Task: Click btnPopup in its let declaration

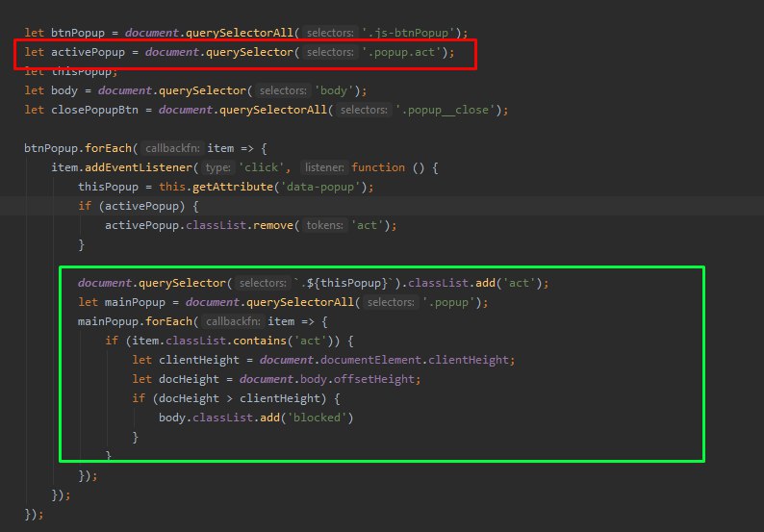Action: (x=78, y=33)
